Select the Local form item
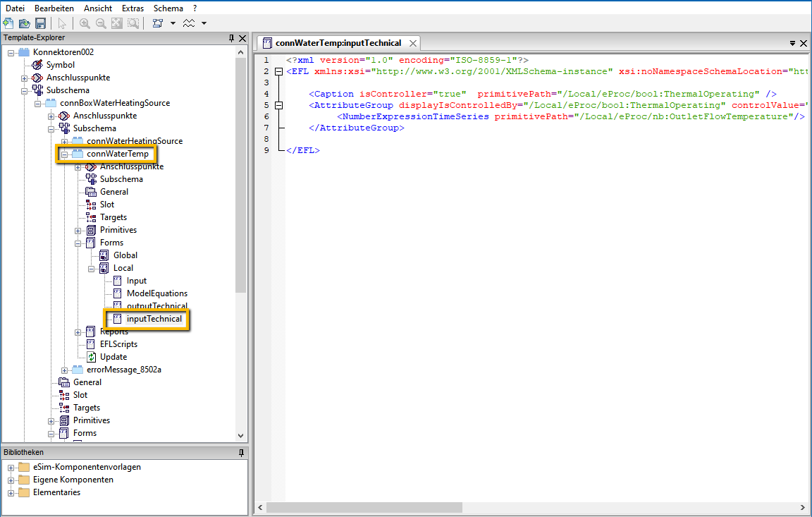This screenshot has width=812, height=517. tap(123, 268)
